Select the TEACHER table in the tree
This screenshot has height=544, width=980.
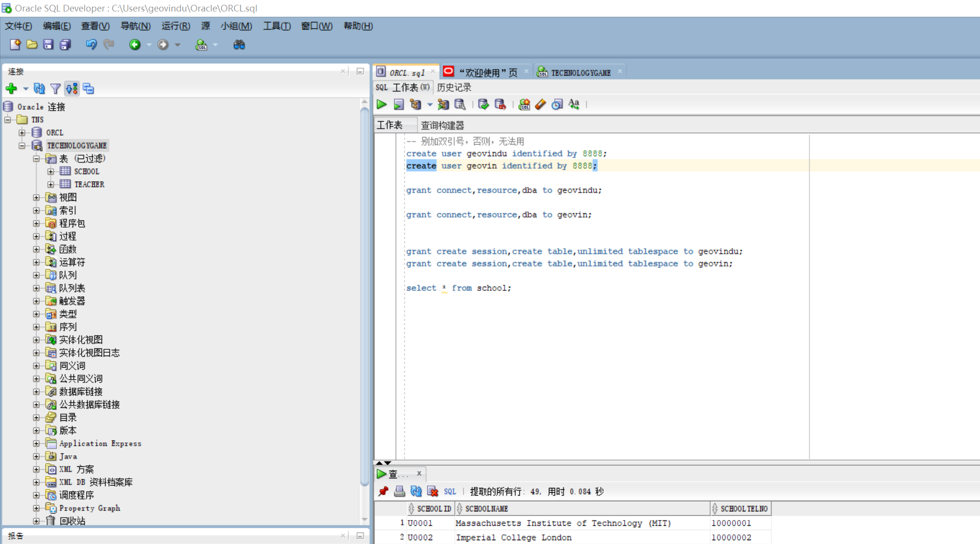(x=89, y=185)
